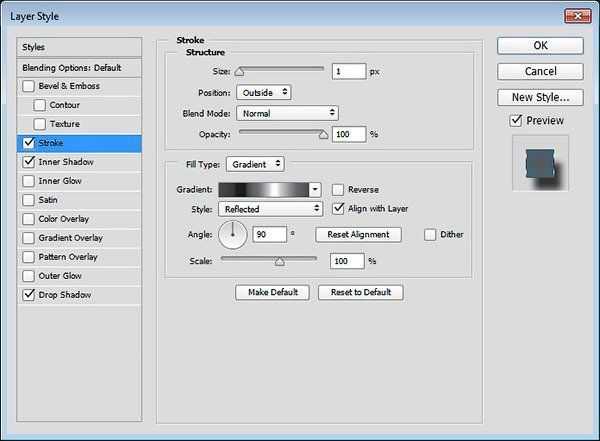Click the Opacity value input field

click(x=349, y=134)
